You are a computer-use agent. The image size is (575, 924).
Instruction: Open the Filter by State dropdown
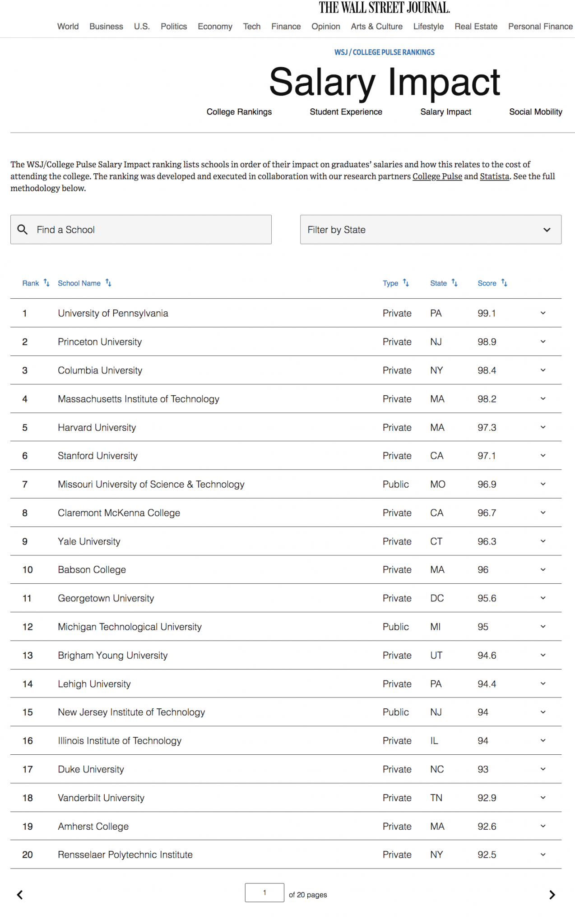pyautogui.click(x=431, y=230)
